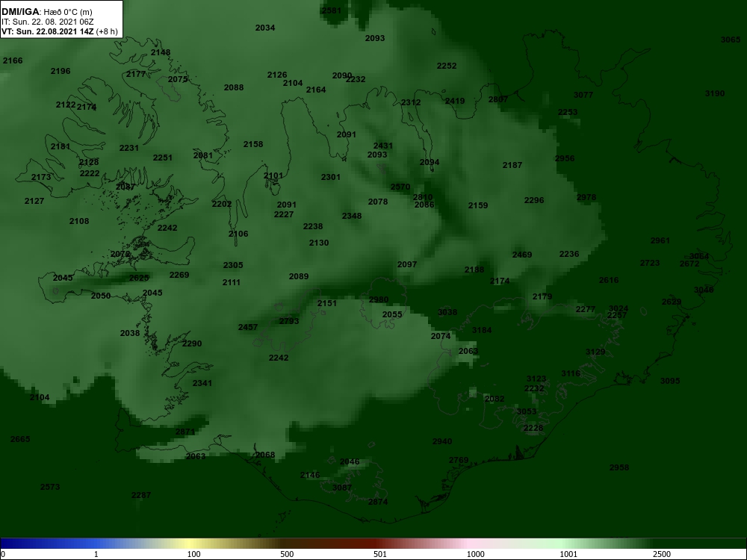Screen dimensions: 747x560
Task: Click the 2177 height value
Action: [136, 74]
